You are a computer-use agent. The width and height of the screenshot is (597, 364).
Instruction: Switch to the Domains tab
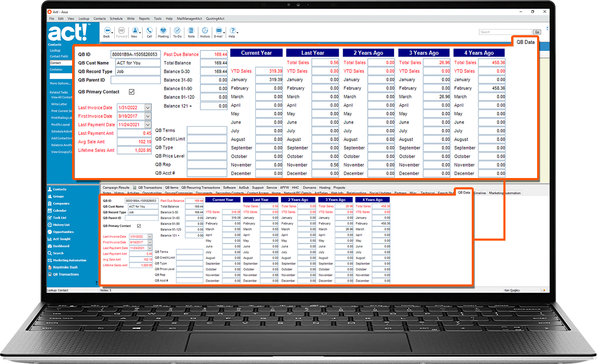[x=309, y=188]
